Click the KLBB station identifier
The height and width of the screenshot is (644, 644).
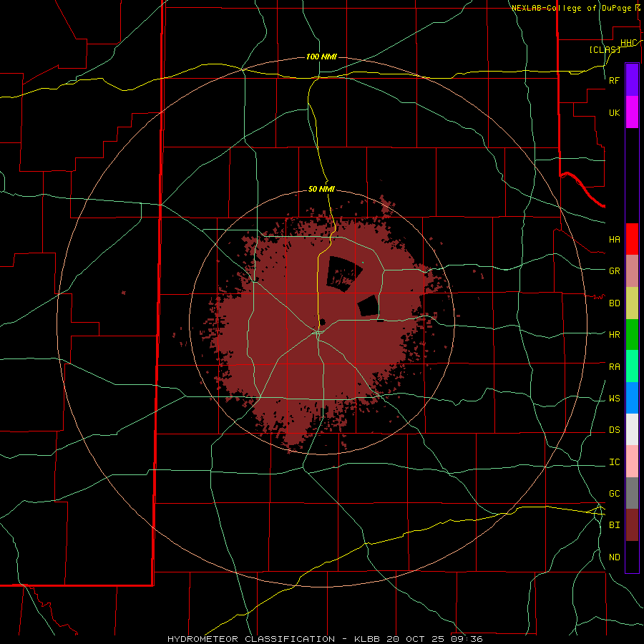click(x=367, y=639)
